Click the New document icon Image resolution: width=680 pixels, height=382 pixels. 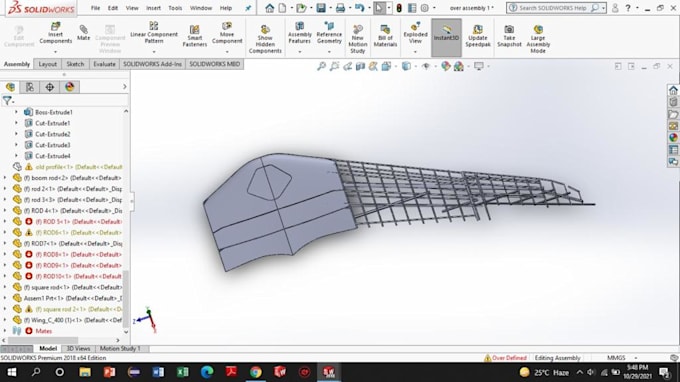[282, 8]
